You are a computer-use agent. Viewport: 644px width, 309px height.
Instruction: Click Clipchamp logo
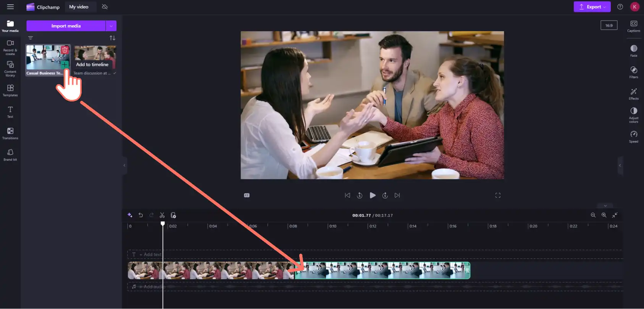pos(43,7)
